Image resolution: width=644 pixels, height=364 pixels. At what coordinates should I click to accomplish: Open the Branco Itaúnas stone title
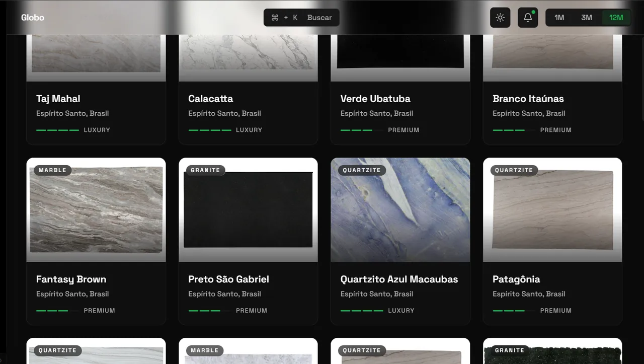pos(528,99)
